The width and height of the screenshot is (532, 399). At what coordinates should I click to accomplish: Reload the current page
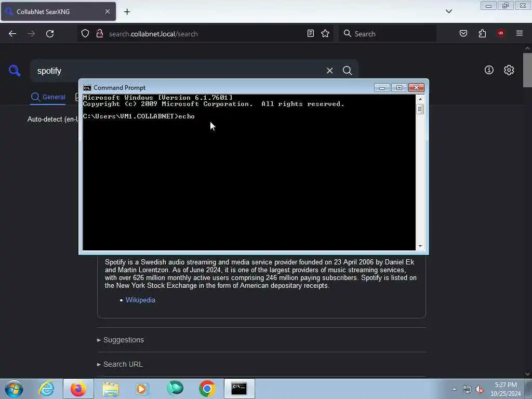pyautogui.click(x=50, y=34)
